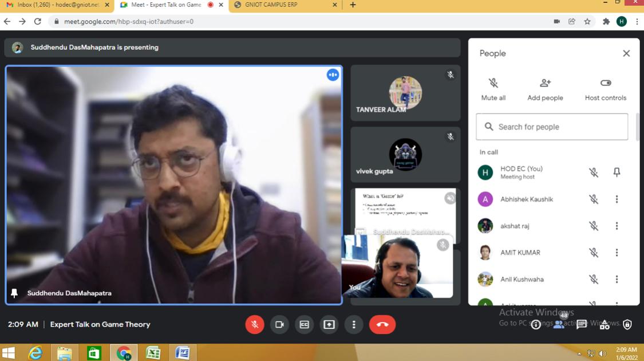Viewport: 644px width, 361px height.
Task: Toggle captions in the meeting toolbar
Action: pos(304,324)
